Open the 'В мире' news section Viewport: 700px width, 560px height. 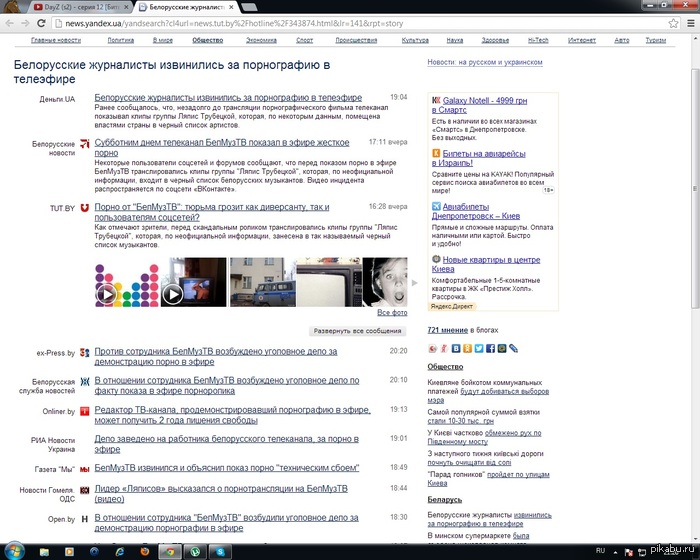[x=162, y=40]
